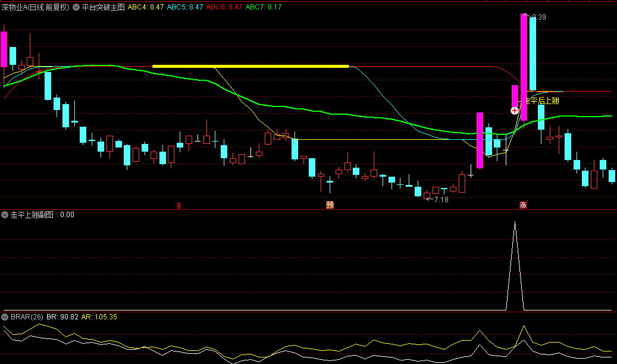Click the ABC4: 8.47 value label

tap(146, 7)
